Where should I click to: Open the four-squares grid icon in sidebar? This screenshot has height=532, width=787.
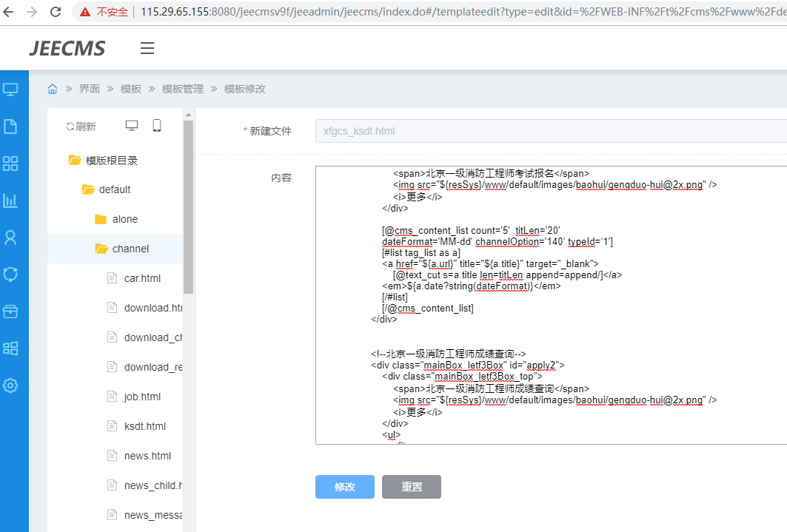(x=10, y=164)
